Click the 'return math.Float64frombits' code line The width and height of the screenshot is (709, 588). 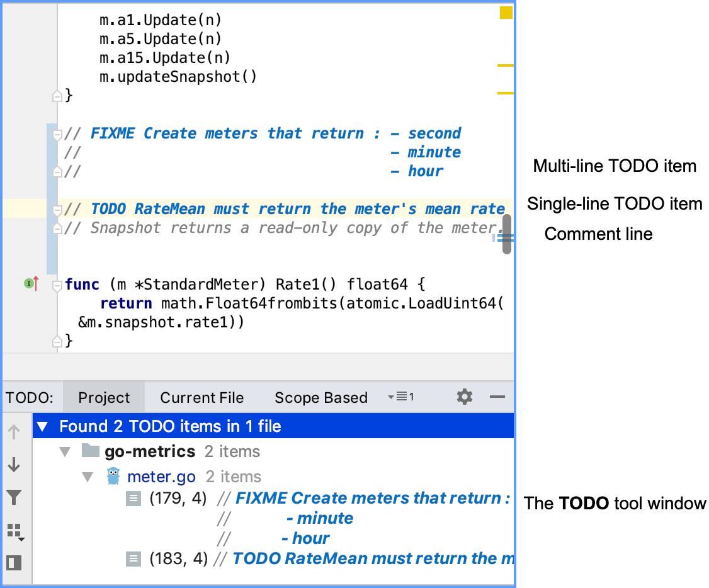[x=302, y=303]
